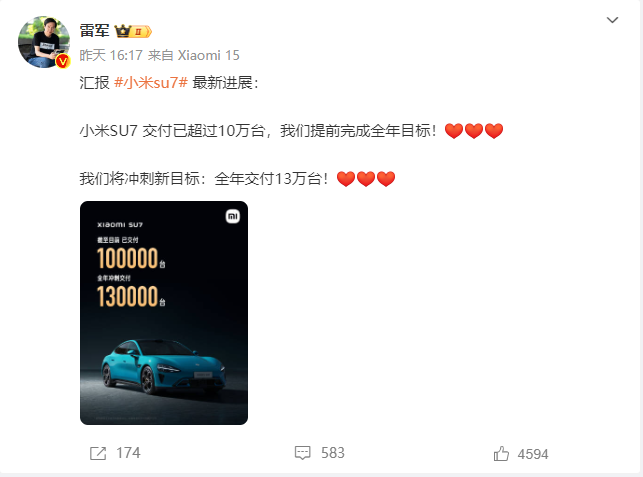Click the repost share icon
Screen dimensions: 643x477
point(98,454)
